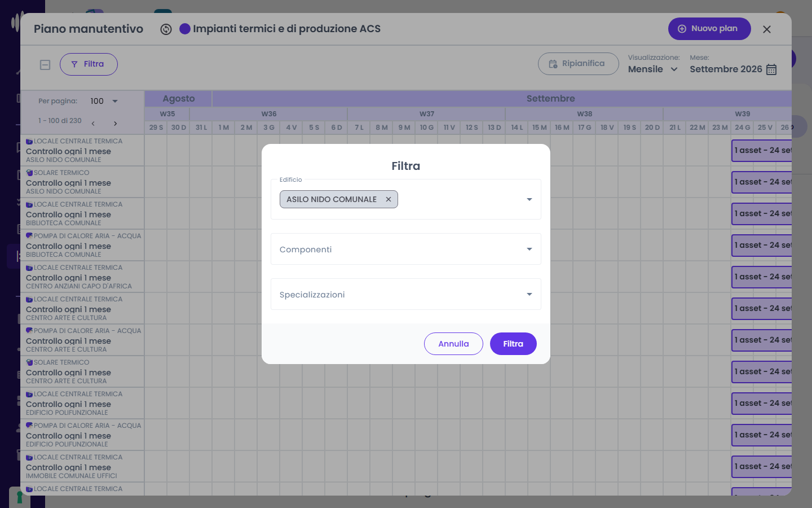
Task: Toggle the collapse-all checkbox beside Filtra
Action: [x=45, y=65]
